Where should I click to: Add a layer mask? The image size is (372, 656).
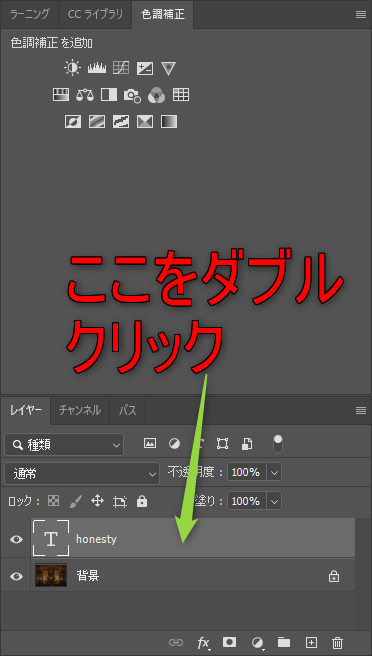(229, 642)
